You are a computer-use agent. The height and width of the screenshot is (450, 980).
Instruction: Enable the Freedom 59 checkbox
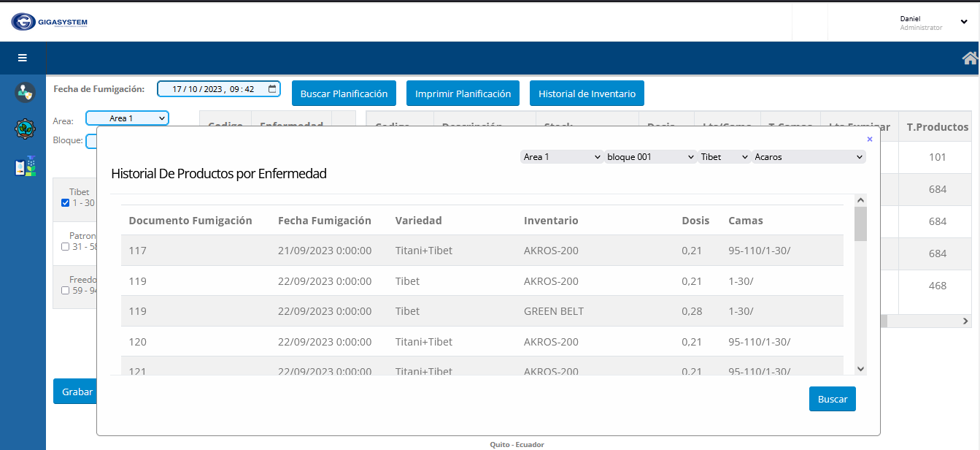(66, 291)
